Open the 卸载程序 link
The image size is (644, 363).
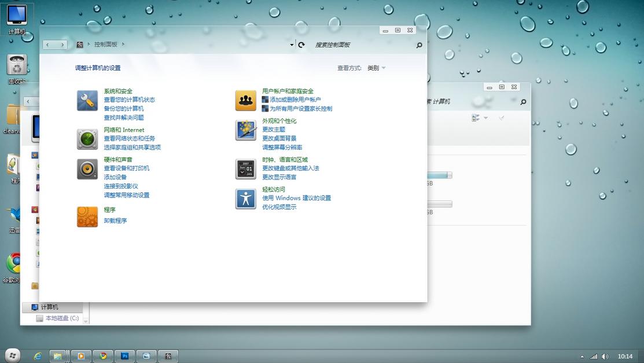click(x=115, y=221)
